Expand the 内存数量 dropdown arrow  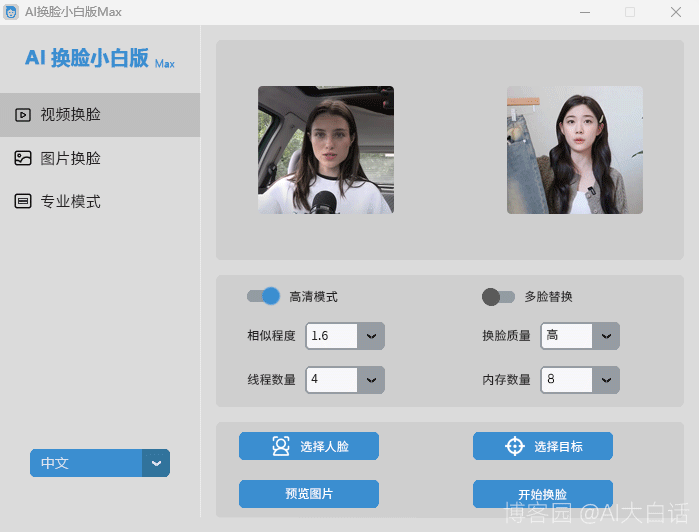[606, 380]
